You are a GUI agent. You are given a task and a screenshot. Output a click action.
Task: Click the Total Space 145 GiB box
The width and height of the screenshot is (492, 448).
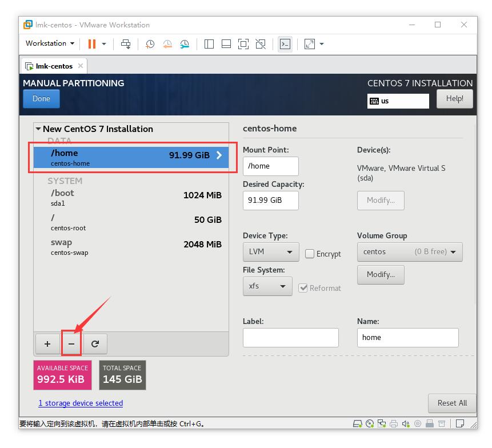click(122, 375)
